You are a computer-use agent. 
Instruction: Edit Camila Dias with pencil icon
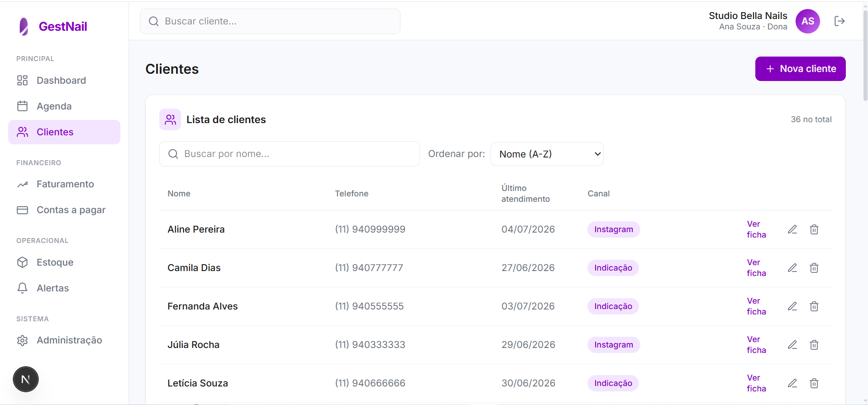click(x=792, y=268)
